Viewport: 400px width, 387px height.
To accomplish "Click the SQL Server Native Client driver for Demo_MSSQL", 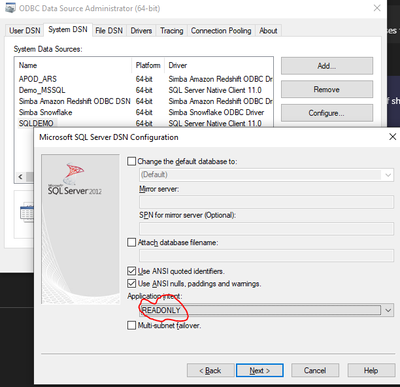I will tap(215, 90).
